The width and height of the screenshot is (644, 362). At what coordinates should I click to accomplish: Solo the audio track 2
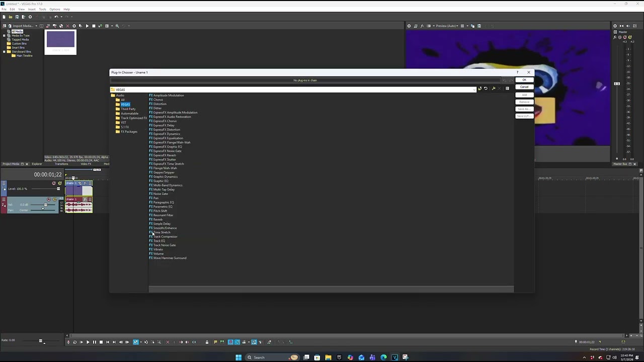[55, 199]
